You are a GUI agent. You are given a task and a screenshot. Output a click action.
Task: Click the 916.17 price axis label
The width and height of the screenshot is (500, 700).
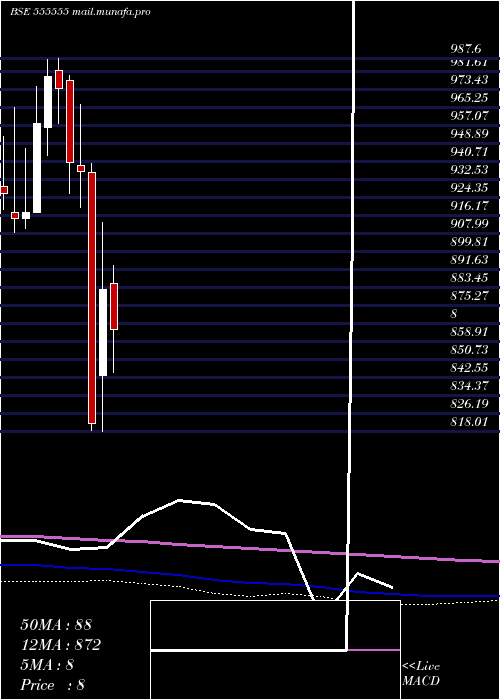(469, 206)
